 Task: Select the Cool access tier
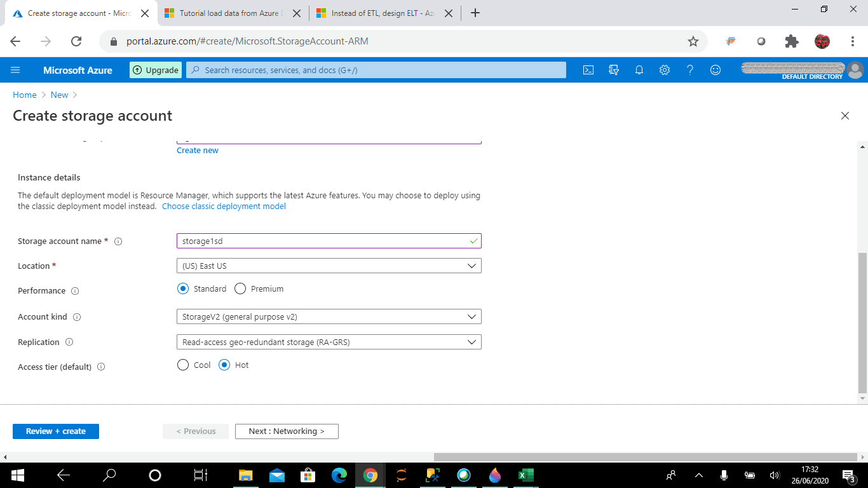tap(183, 365)
